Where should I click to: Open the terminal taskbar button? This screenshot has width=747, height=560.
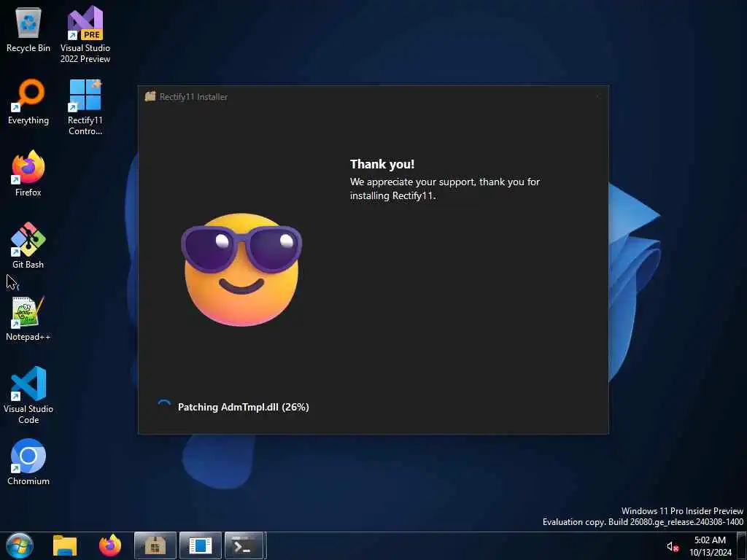(244, 545)
